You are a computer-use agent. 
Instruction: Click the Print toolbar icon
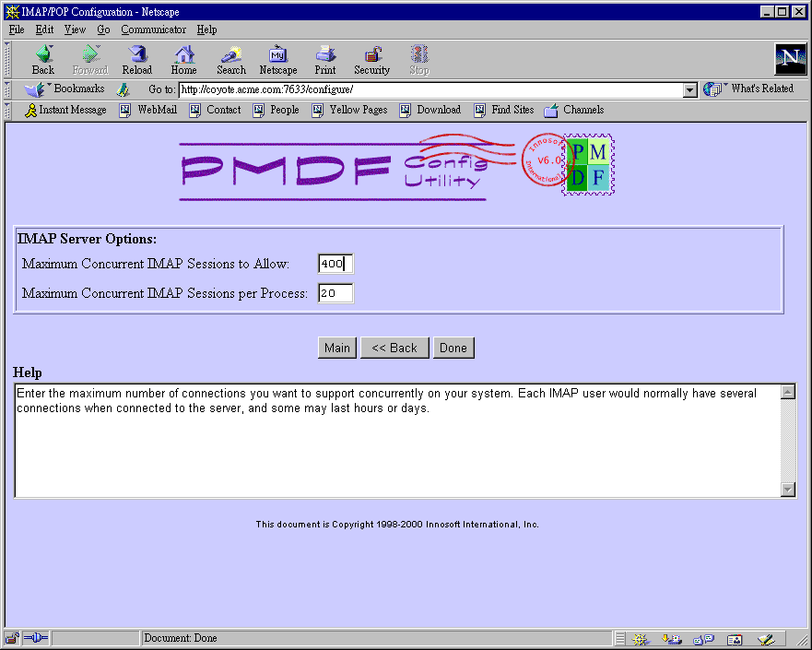click(x=324, y=59)
